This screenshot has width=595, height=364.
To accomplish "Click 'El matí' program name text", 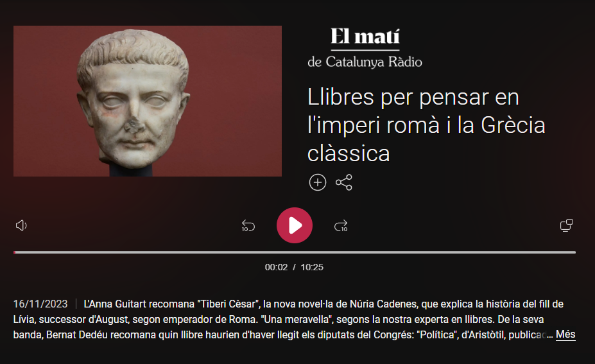I will [x=365, y=37].
